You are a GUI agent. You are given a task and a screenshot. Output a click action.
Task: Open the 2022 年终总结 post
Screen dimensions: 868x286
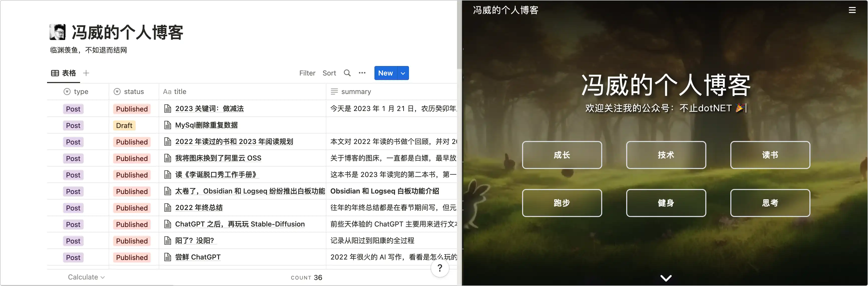(199, 207)
